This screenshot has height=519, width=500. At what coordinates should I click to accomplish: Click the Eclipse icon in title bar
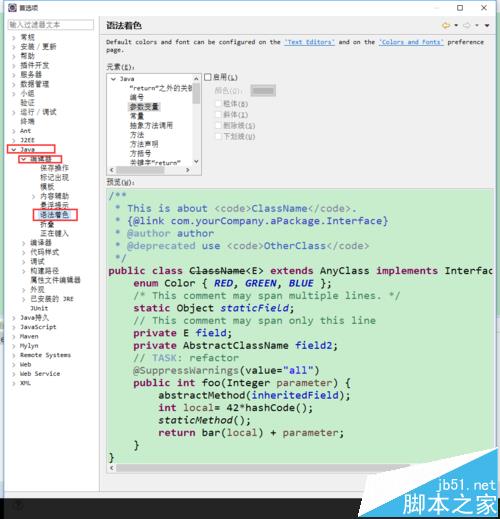point(12,8)
